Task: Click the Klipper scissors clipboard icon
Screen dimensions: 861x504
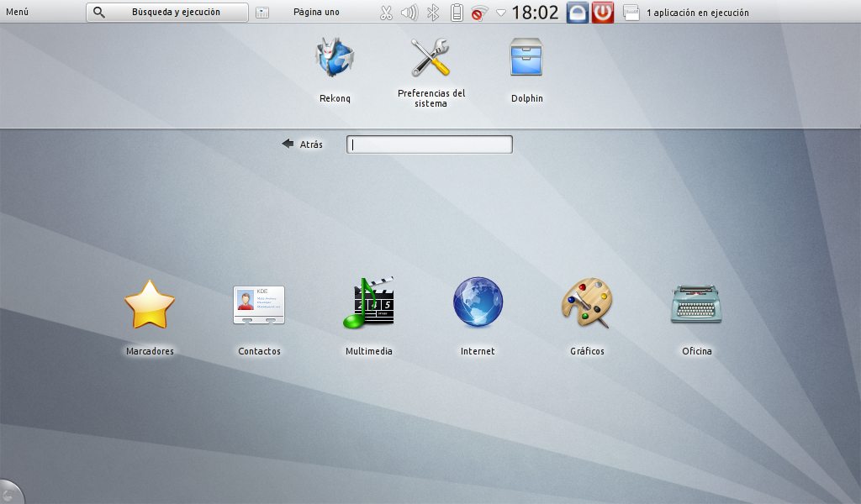Action: [x=386, y=13]
